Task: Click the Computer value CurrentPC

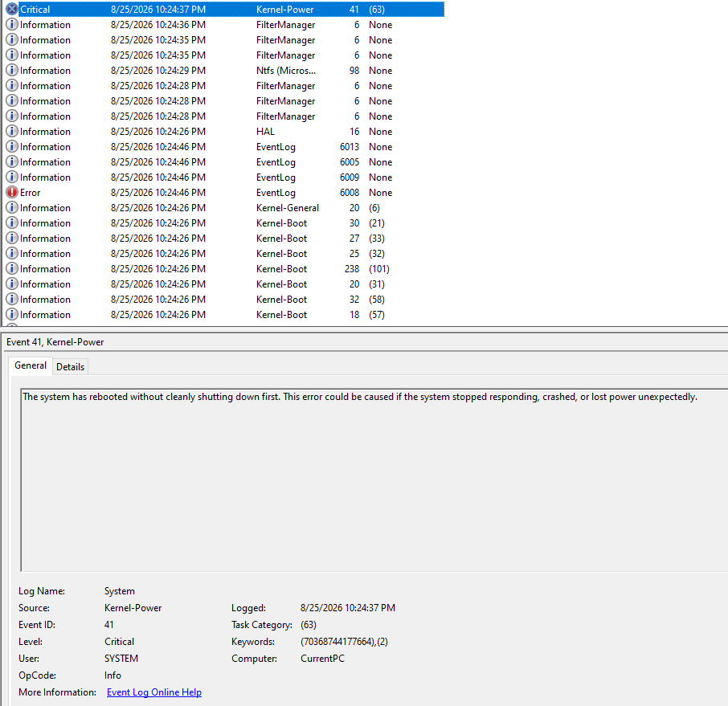Action: pos(322,658)
